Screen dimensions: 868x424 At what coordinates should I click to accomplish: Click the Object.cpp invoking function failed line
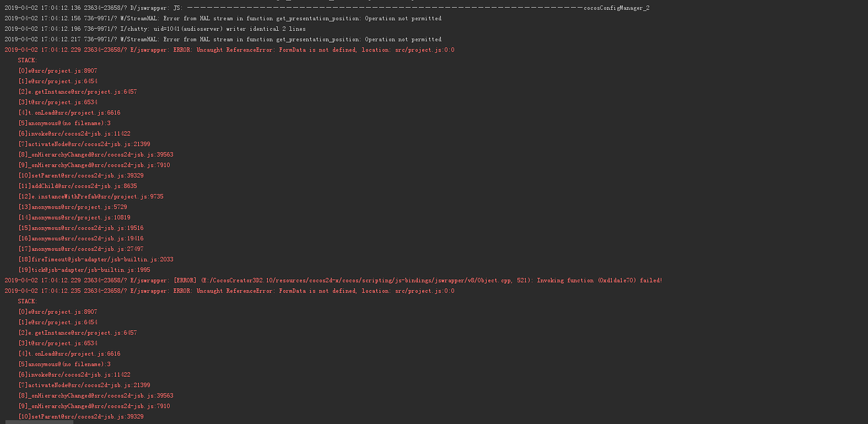click(333, 281)
